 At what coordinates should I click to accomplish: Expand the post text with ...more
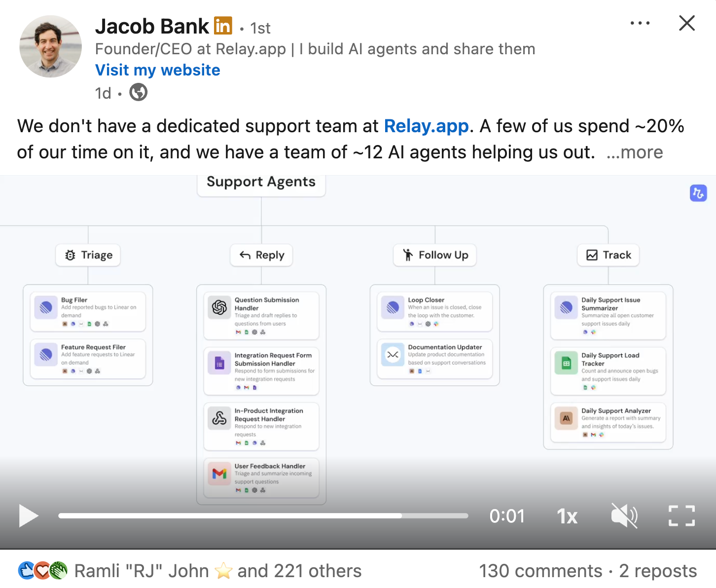coord(635,152)
